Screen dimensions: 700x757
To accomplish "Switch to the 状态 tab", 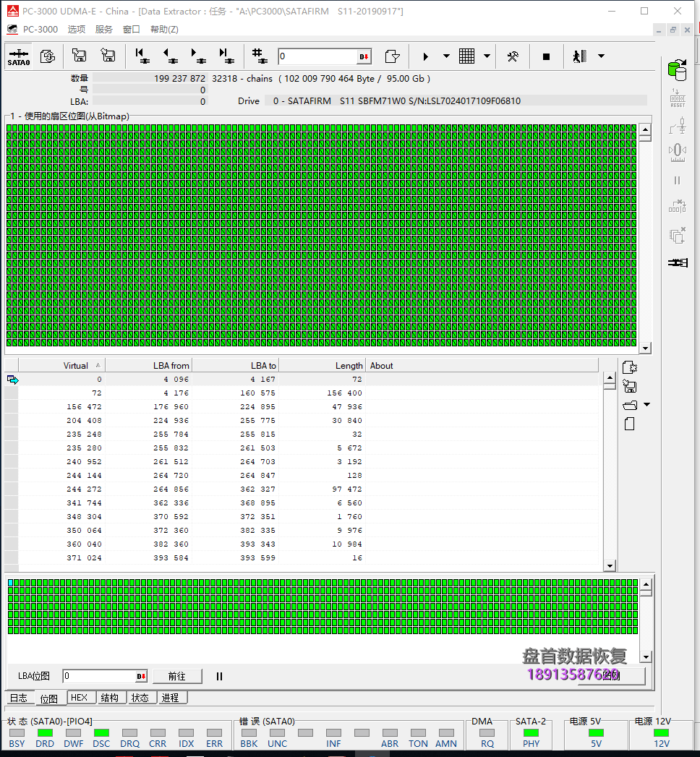I will (140, 698).
